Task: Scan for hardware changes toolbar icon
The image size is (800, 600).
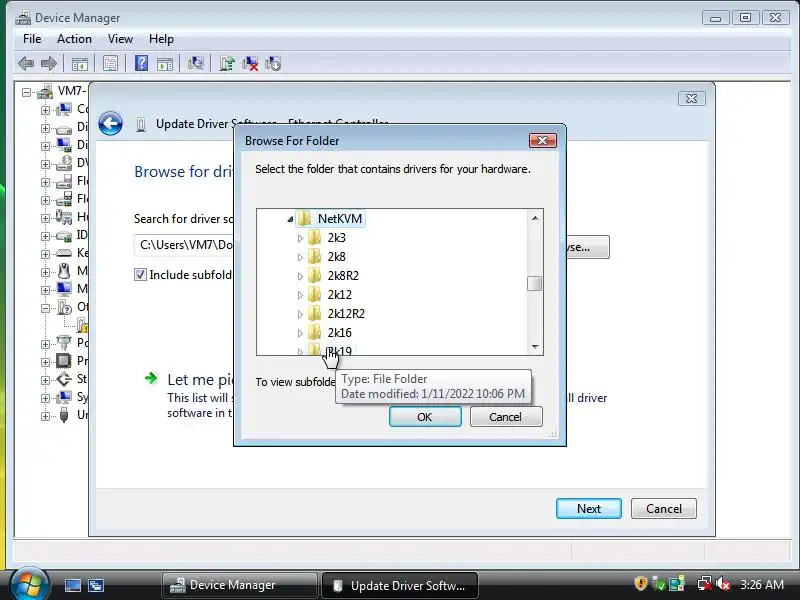Action: coord(195,64)
